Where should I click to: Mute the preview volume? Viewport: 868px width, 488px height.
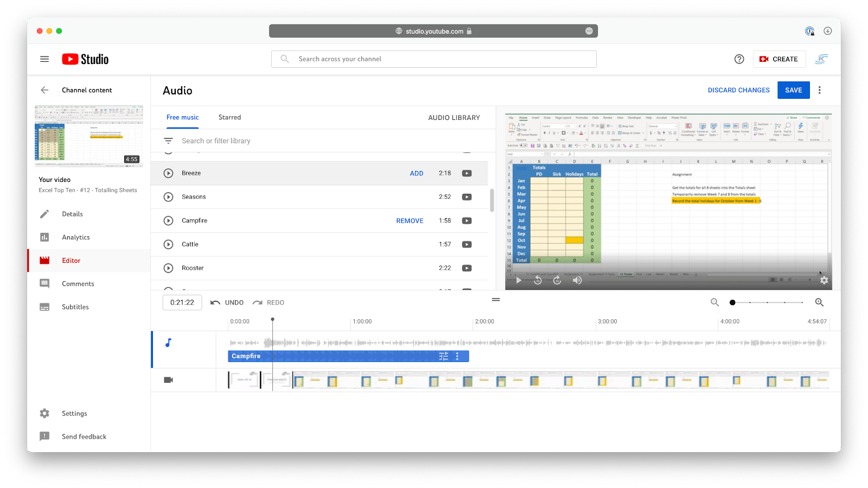[x=577, y=280]
